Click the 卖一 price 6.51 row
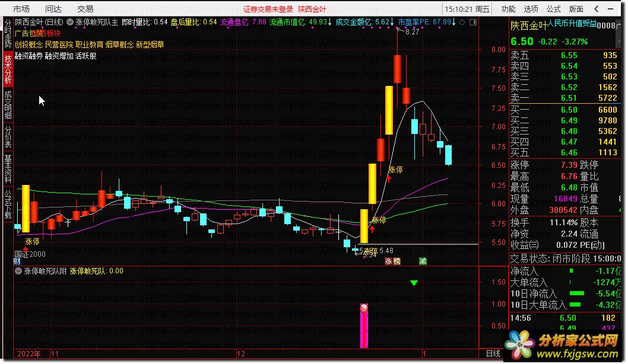 tap(564, 98)
